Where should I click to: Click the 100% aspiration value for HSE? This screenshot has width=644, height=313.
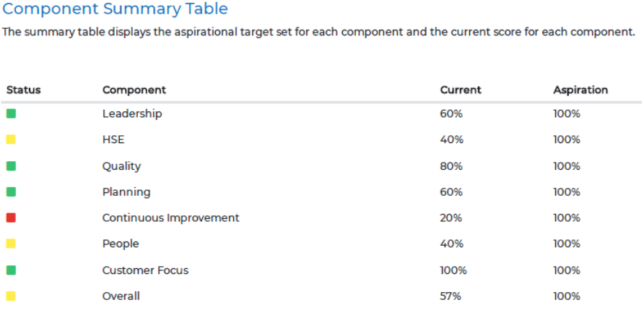[567, 140]
